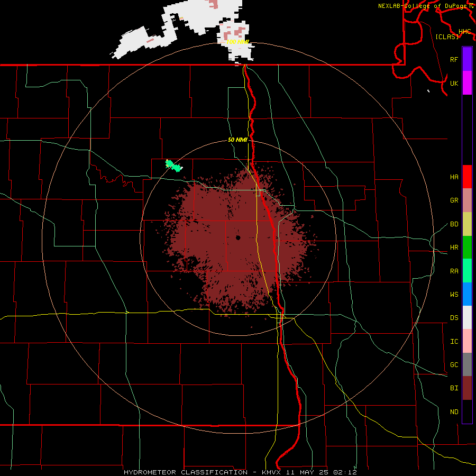Click the HR legend label

tap(454, 248)
